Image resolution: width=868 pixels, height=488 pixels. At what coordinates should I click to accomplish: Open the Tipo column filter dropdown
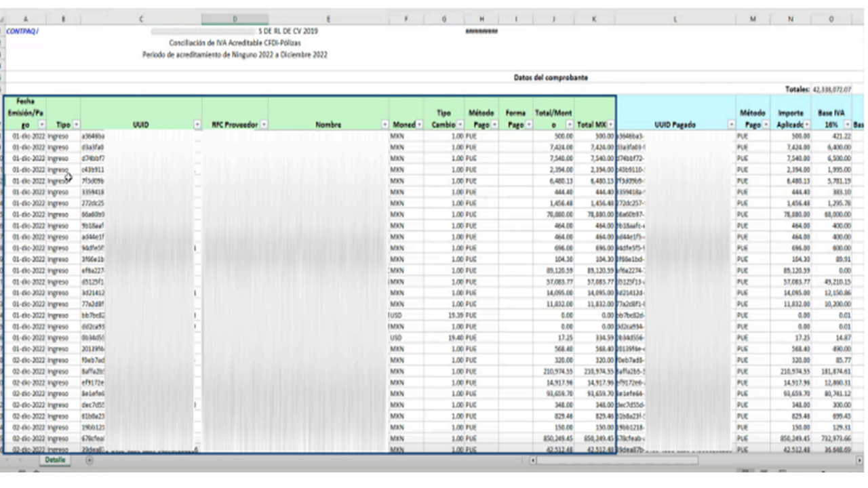pyautogui.click(x=76, y=125)
